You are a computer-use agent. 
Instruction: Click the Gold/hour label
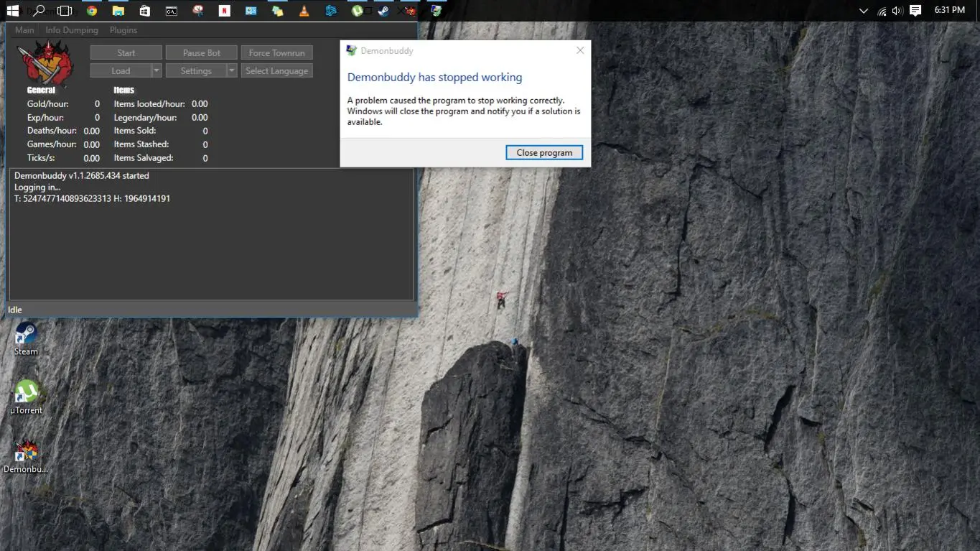click(x=48, y=104)
